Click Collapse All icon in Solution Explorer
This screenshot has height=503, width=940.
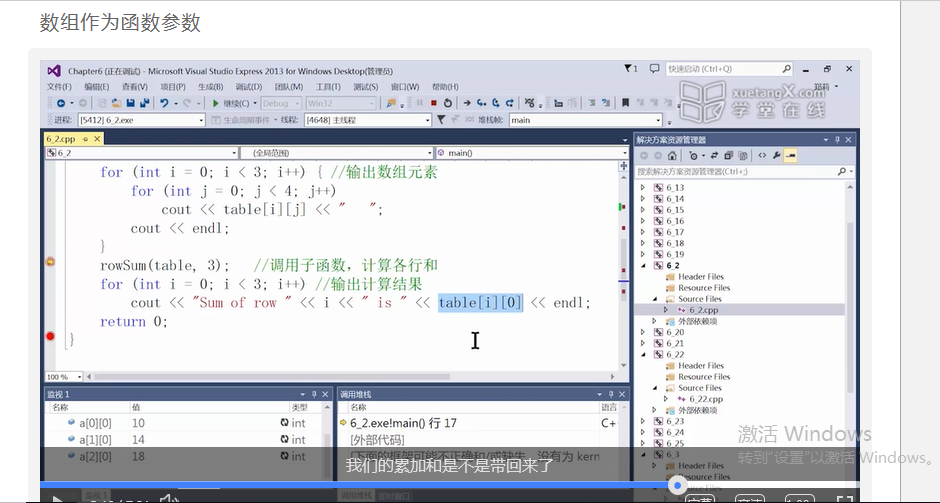tap(728, 156)
